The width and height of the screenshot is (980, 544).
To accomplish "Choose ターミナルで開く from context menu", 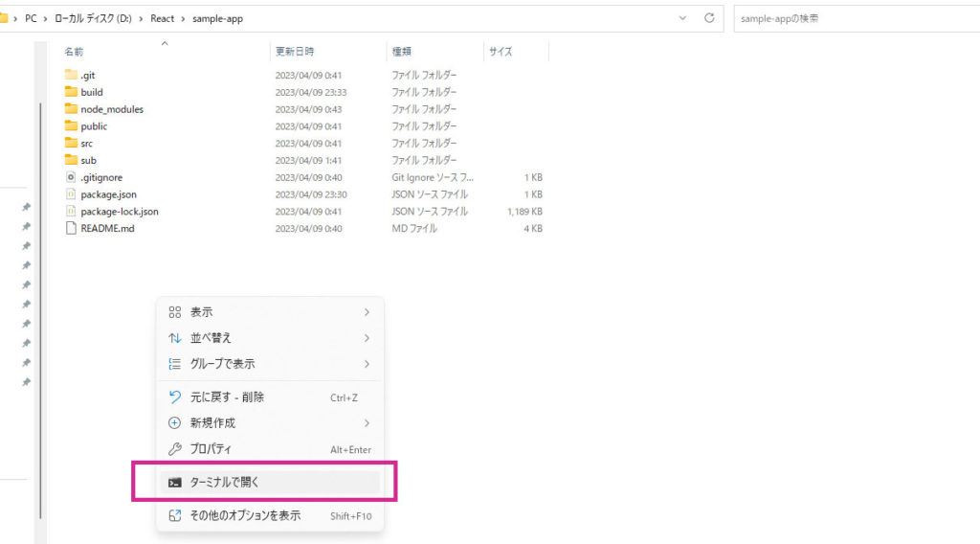I will [269, 482].
